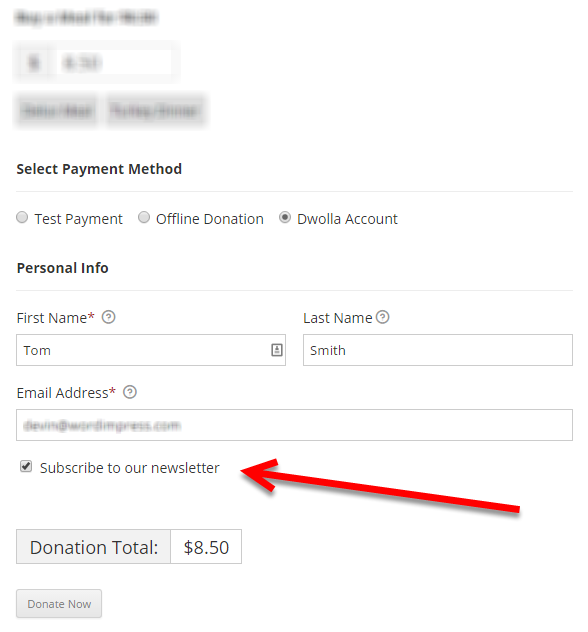The width and height of the screenshot is (588, 632).
Task: Select the Test Payment radio button
Action: 22,218
